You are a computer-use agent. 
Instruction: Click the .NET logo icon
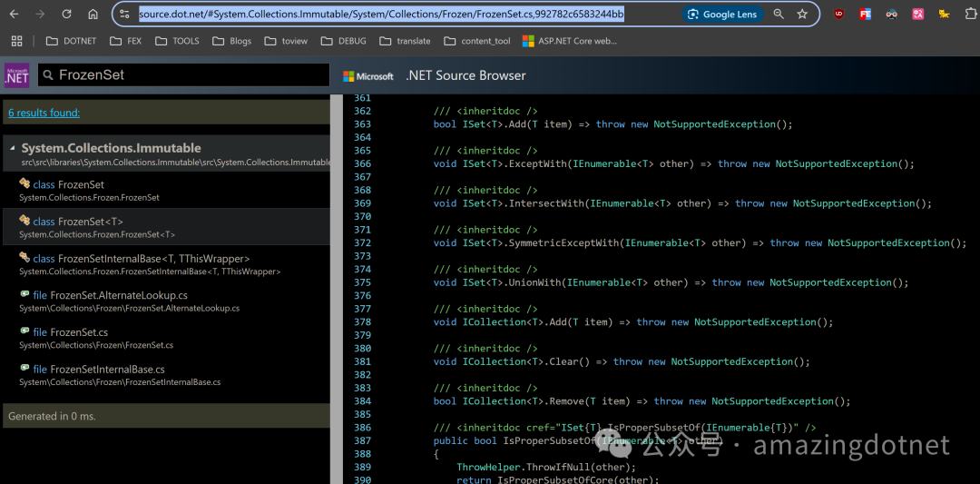coord(17,75)
